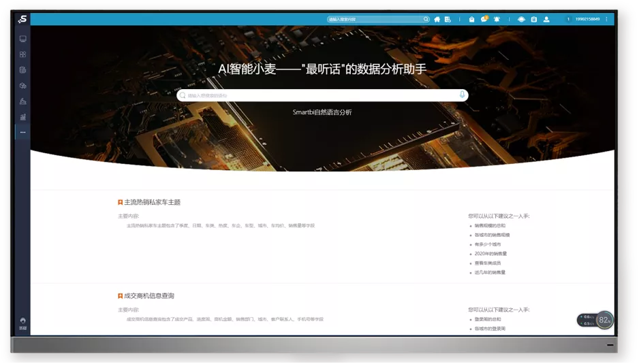Click the Smartbi logo in the sidebar
The height and width of the screenshot is (364, 639).
click(22, 19)
